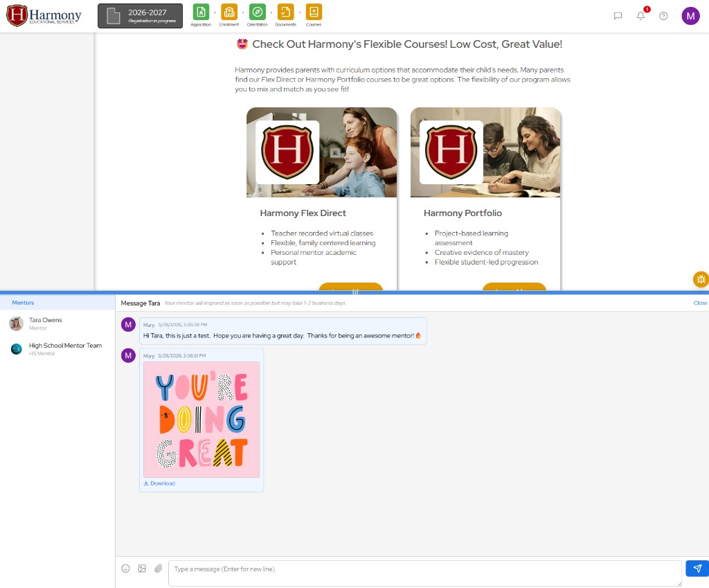Select the 2026-2027 registration year button

[x=140, y=16]
